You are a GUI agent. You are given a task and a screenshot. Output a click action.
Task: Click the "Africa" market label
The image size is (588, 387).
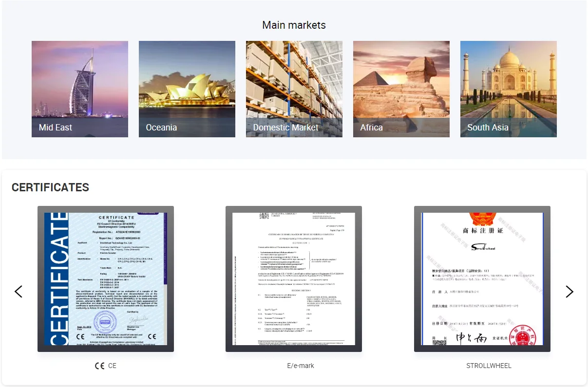click(371, 128)
